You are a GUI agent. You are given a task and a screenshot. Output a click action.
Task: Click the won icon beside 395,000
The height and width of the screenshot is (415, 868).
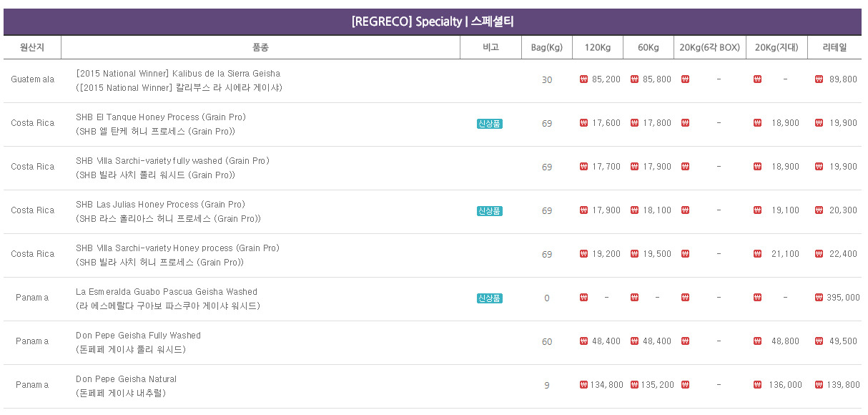tap(819, 298)
